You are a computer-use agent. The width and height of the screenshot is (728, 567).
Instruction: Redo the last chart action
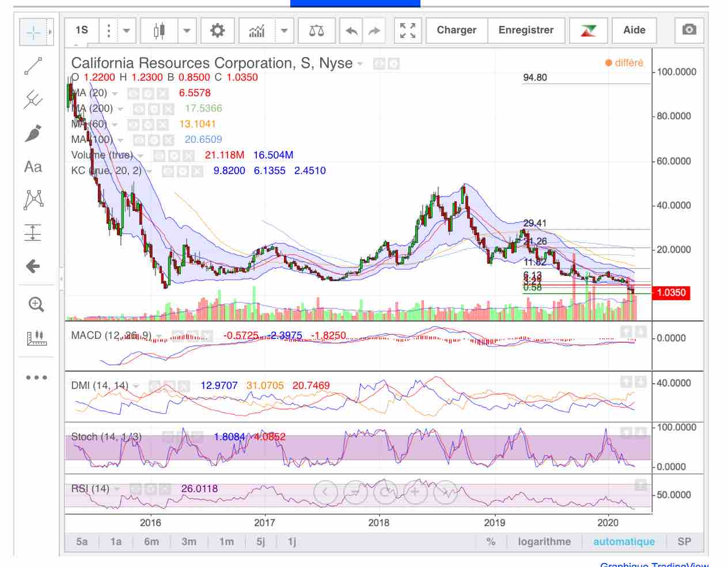point(374,31)
